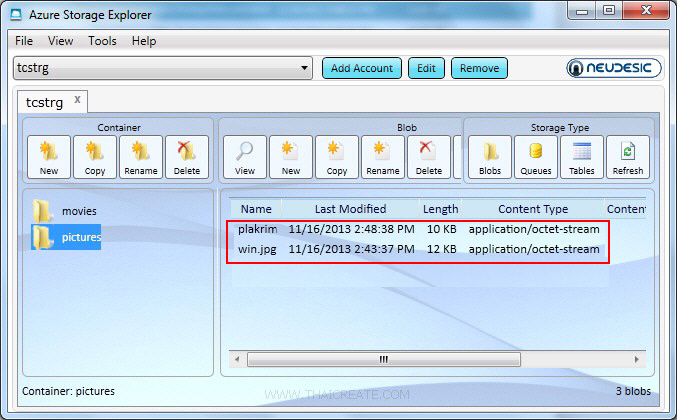This screenshot has height=420, width=677.
Task: Click the horizontal scrollbar thumb
Action: 384,359
